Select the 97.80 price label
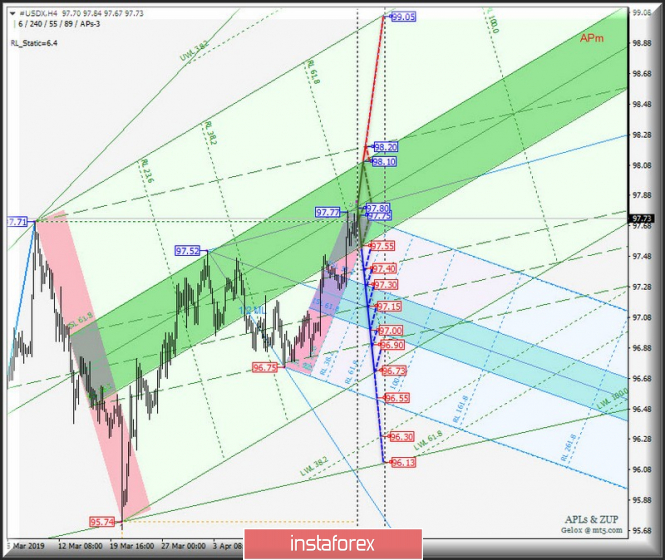The height and width of the screenshot is (560, 665). [377, 208]
